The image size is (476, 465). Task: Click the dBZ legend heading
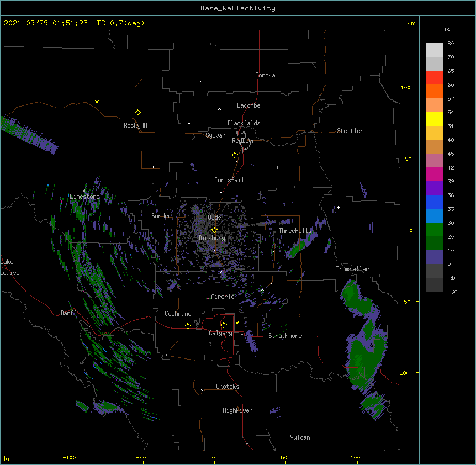[447, 29]
